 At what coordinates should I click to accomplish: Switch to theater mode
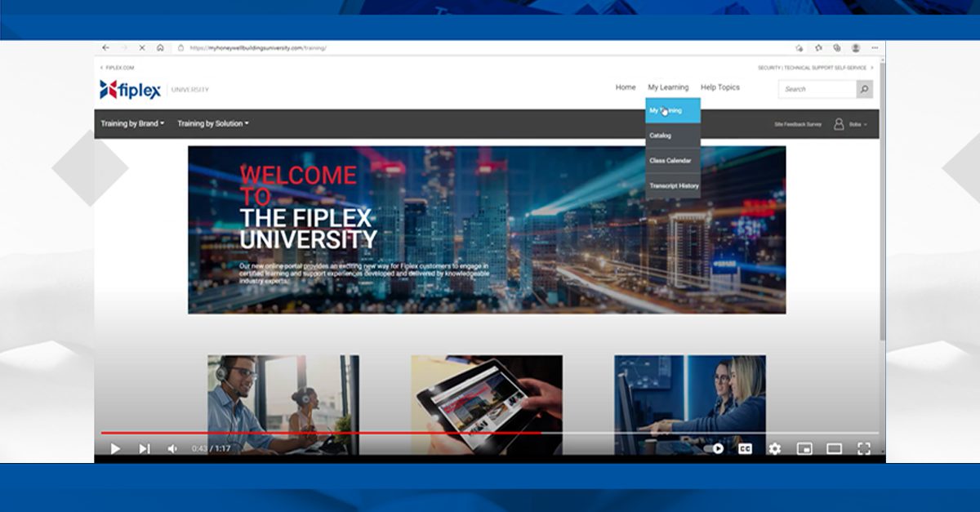pyautogui.click(x=834, y=448)
